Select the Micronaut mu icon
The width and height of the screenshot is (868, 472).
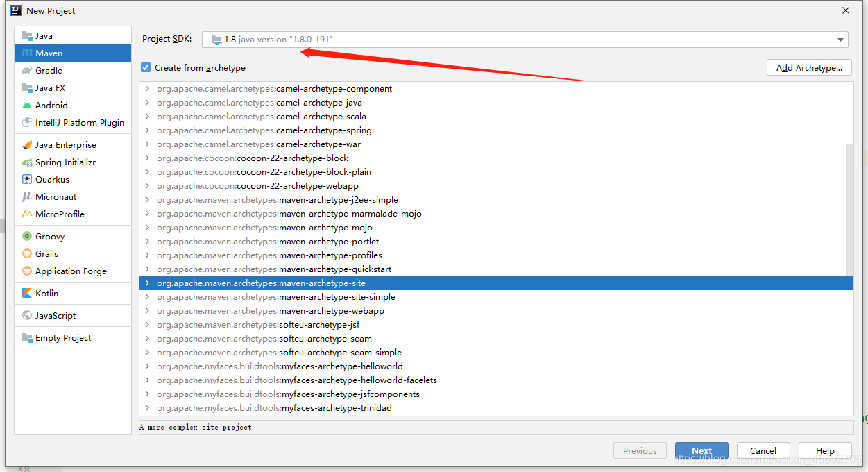pos(27,197)
